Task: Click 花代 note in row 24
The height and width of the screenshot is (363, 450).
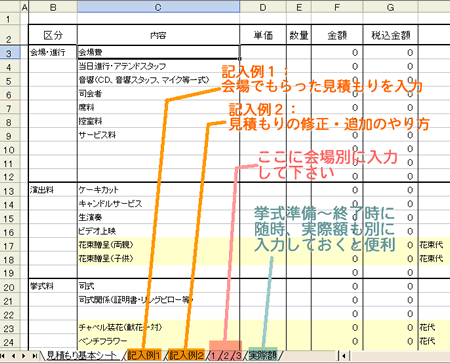Action: [427, 341]
